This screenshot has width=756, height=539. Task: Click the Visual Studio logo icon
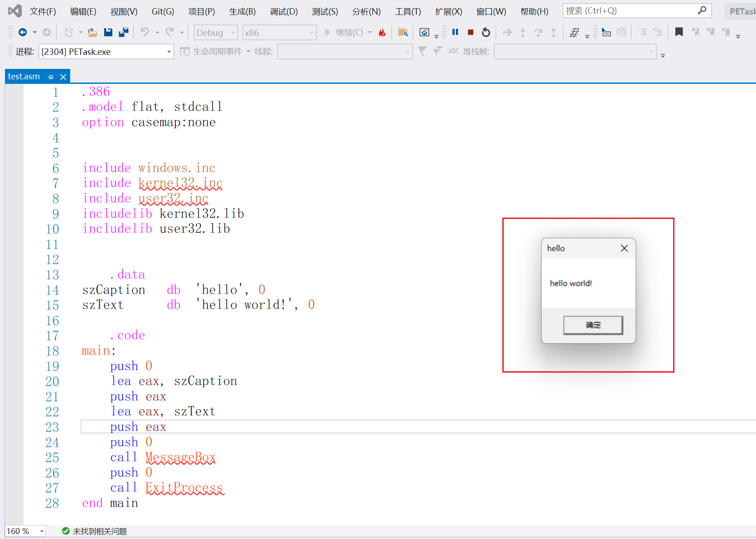[14, 11]
